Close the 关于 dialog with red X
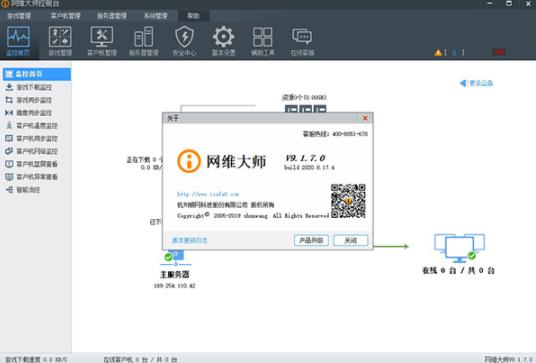536x363 pixels. pos(365,118)
